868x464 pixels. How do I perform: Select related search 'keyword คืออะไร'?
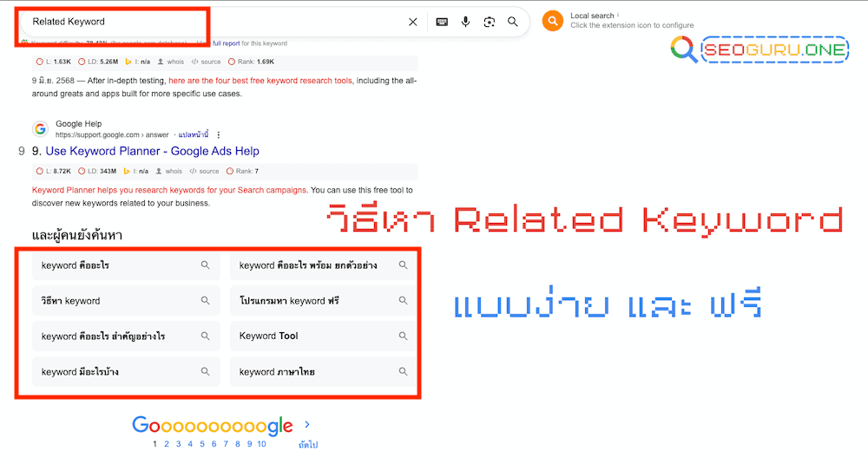coord(126,265)
